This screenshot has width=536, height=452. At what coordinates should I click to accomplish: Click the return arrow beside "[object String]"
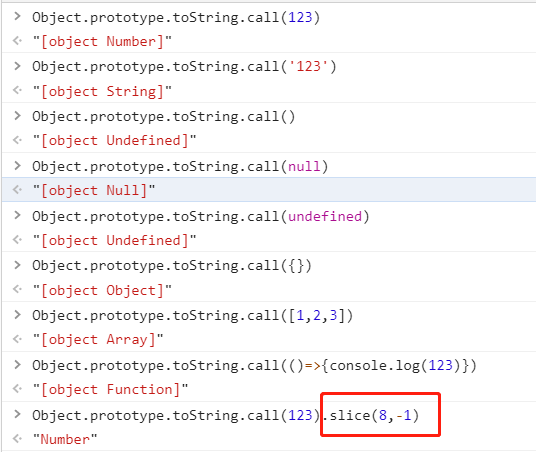[x=17, y=90]
